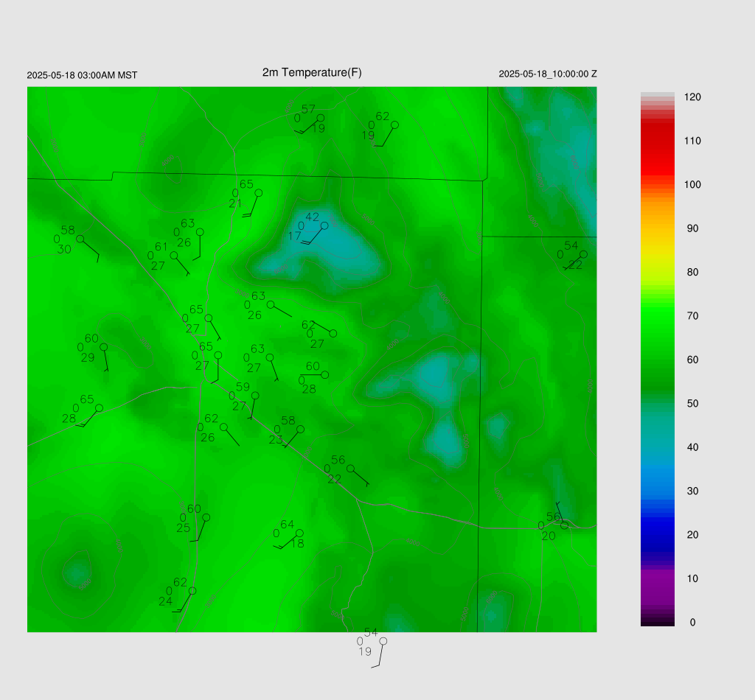The height and width of the screenshot is (700, 755).
Task: Click the 63 reading with dewpoint 27
Action: (257, 349)
